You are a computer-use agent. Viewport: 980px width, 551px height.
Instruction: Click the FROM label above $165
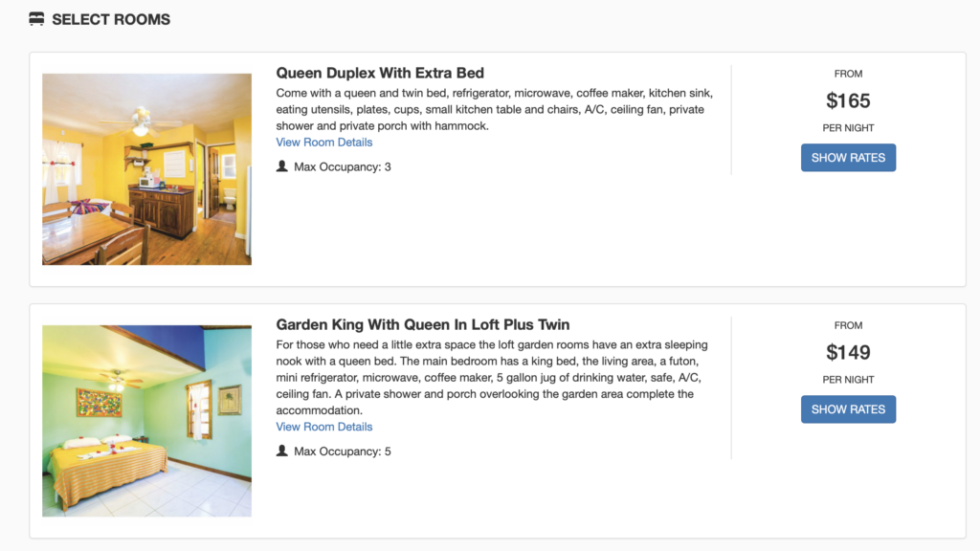(x=848, y=73)
